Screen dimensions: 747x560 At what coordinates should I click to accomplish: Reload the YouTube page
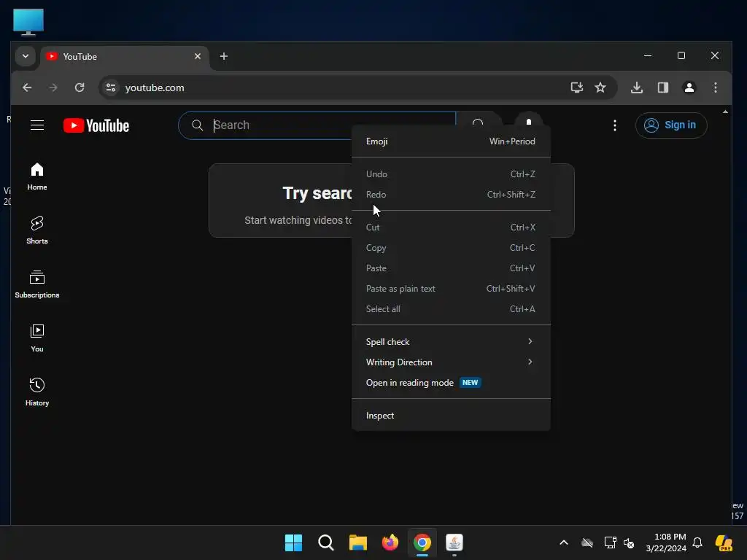80,87
